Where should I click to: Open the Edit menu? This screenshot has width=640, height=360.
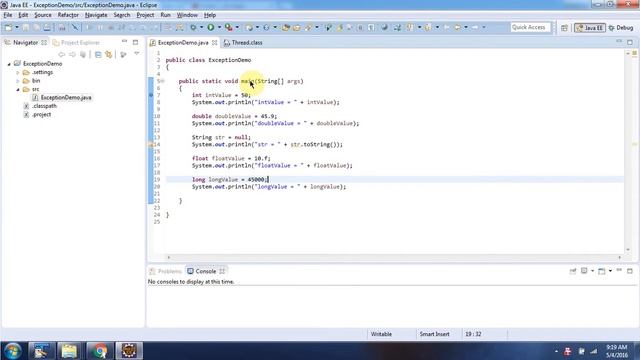point(23,15)
